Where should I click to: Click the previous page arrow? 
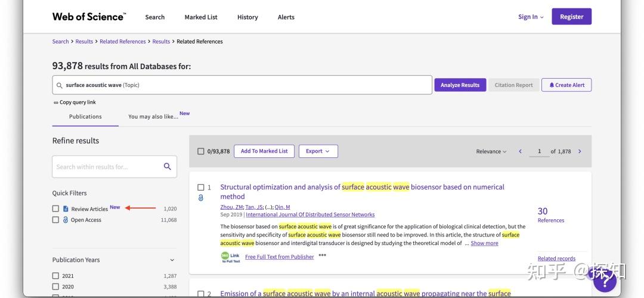(x=520, y=151)
